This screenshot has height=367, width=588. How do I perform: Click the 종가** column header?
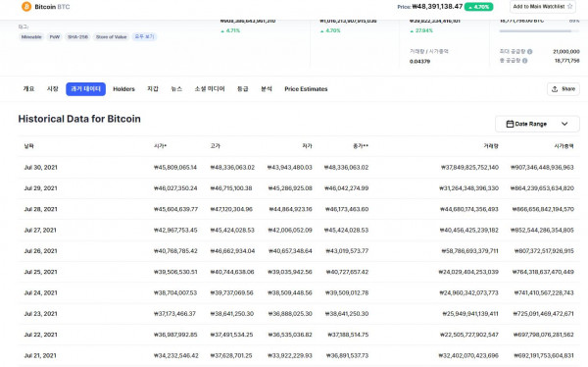tap(361, 146)
